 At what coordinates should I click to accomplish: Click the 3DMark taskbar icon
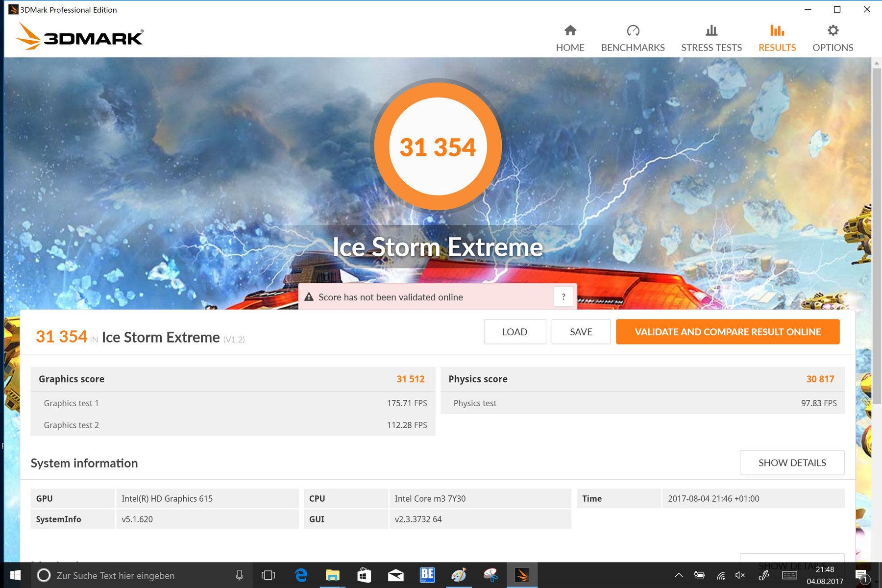click(x=522, y=575)
